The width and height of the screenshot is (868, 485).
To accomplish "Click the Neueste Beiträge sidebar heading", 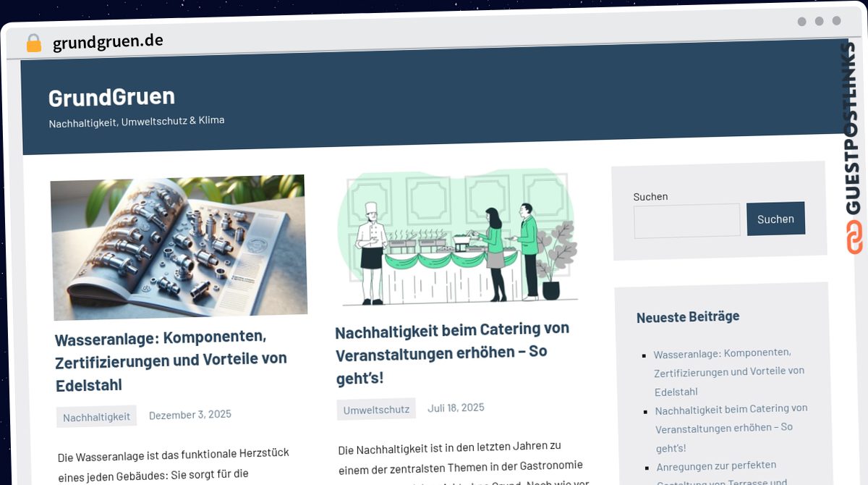I will coord(688,317).
